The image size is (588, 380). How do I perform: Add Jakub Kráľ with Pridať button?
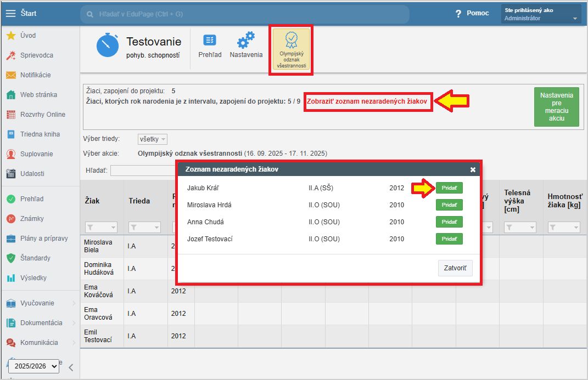coord(449,188)
